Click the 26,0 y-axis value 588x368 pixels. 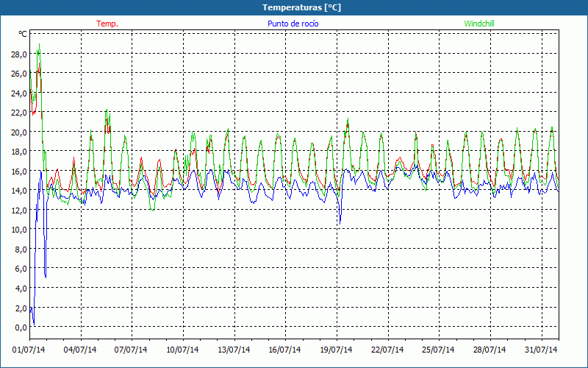[19, 74]
